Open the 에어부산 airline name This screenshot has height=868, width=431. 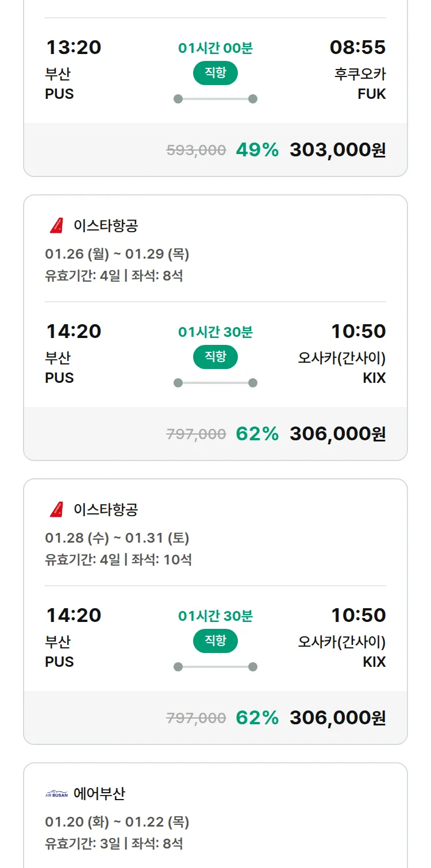pyautogui.click(x=99, y=794)
